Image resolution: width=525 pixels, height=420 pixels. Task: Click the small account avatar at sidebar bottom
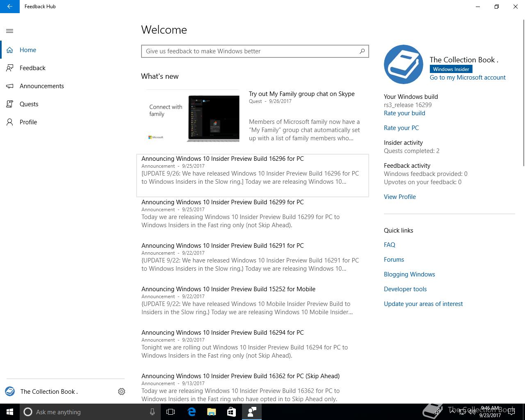pyautogui.click(x=10, y=391)
